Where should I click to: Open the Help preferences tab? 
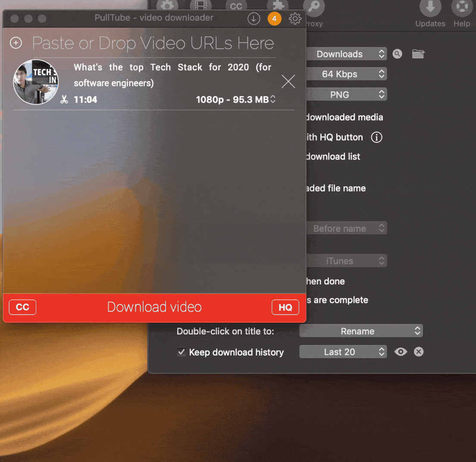(x=462, y=14)
